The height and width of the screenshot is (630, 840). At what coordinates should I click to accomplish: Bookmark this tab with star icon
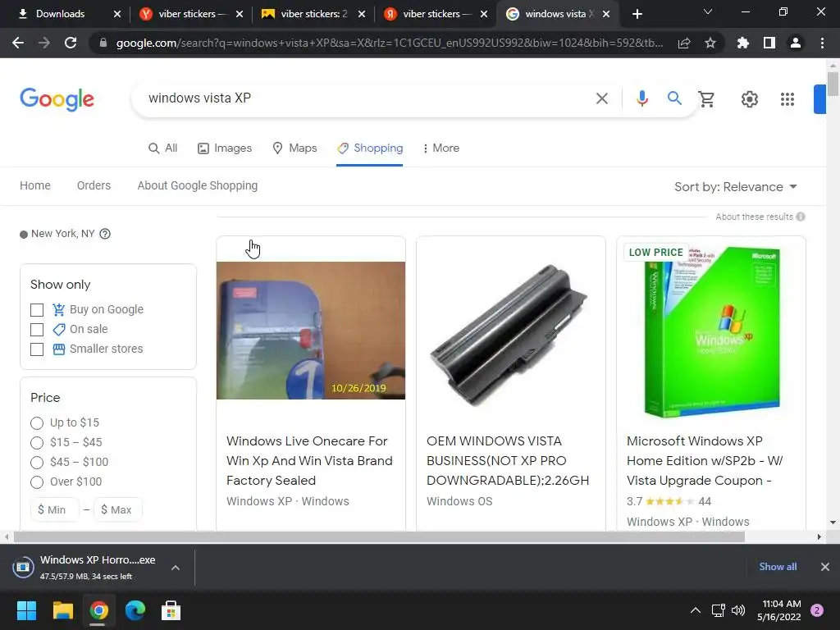pos(710,43)
